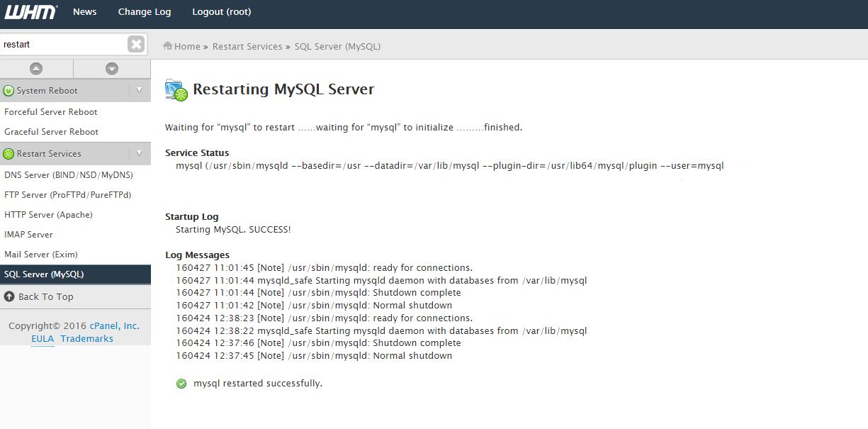The image size is (868, 429).
Task: Click the System Reboot power icon
Action: click(x=9, y=91)
